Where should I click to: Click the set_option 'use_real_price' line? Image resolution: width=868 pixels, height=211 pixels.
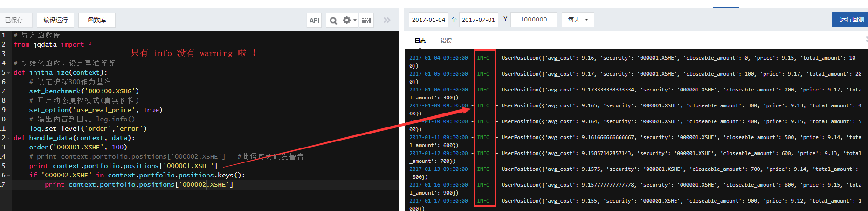coord(96,110)
